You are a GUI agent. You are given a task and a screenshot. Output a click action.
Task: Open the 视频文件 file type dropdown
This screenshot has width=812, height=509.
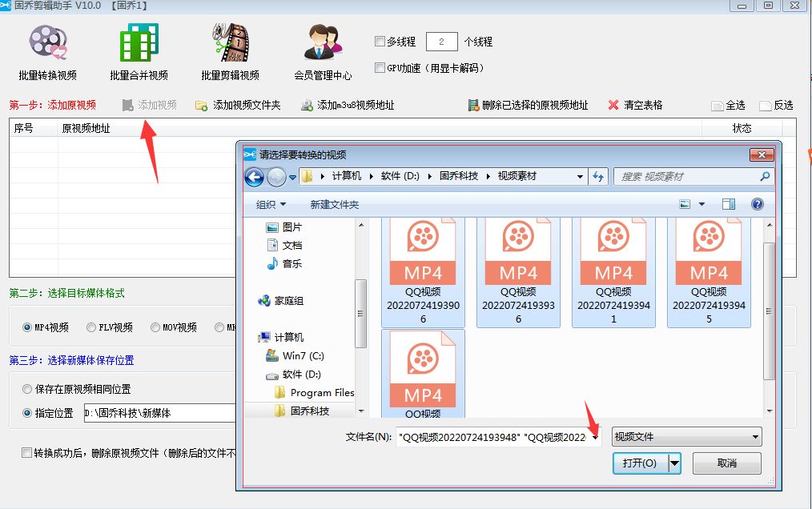click(687, 436)
